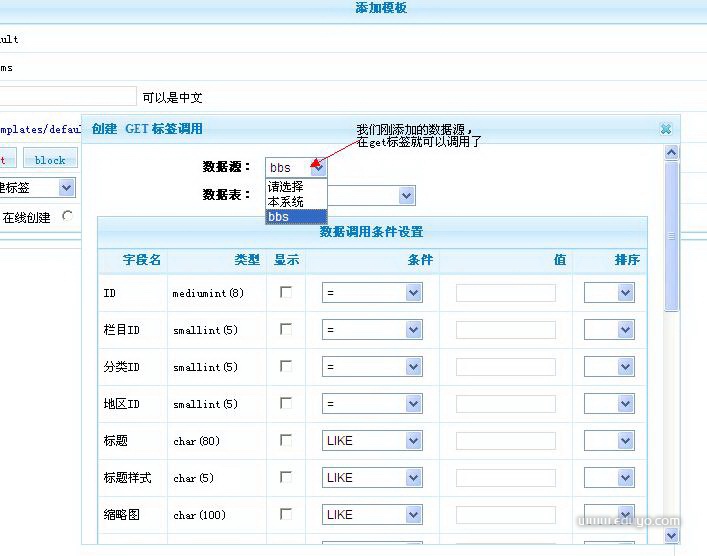Image resolution: width=707 pixels, height=556 pixels.
Task: Click the dialog scrollbar up arrow
Action: click(x=671, y=153)
